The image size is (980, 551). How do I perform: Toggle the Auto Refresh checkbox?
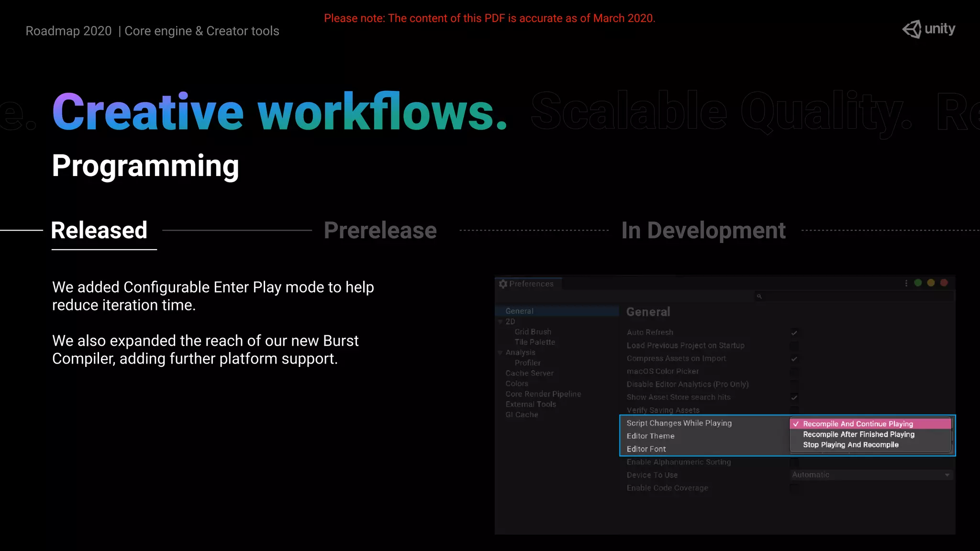click(794, 332)
